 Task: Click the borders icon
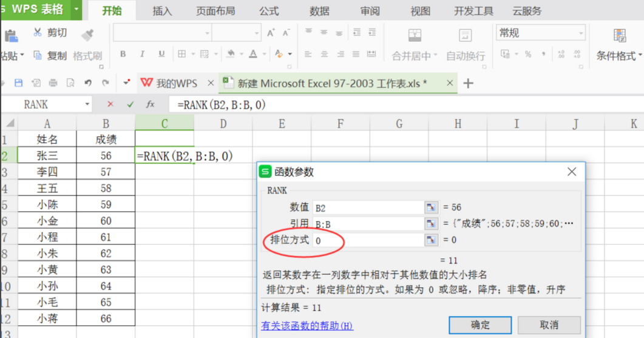coord(182,54)
